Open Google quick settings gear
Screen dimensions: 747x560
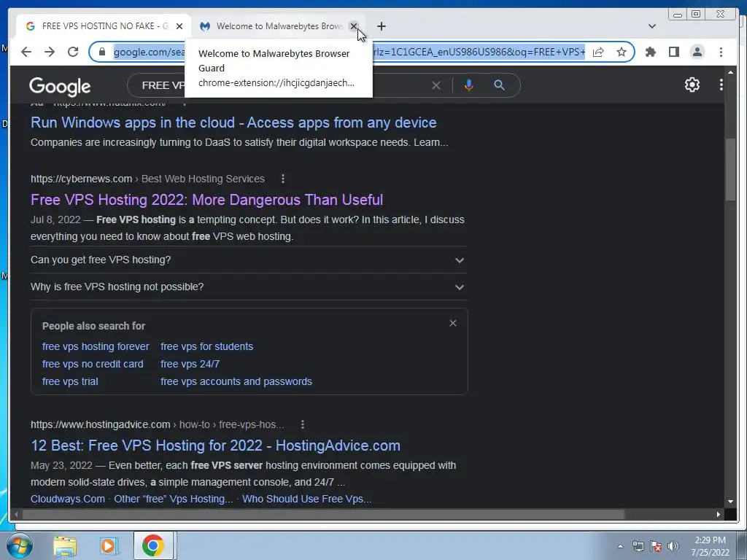[x=692, y=85]
